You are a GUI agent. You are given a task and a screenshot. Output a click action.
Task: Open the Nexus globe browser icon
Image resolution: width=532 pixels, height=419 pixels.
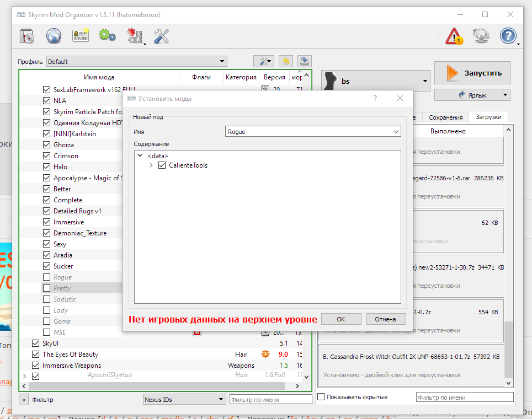pos(54,36)
